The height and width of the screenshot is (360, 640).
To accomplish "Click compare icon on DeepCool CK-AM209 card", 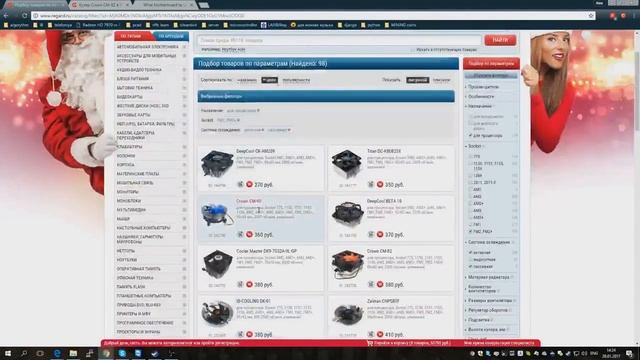I will 240,184.
